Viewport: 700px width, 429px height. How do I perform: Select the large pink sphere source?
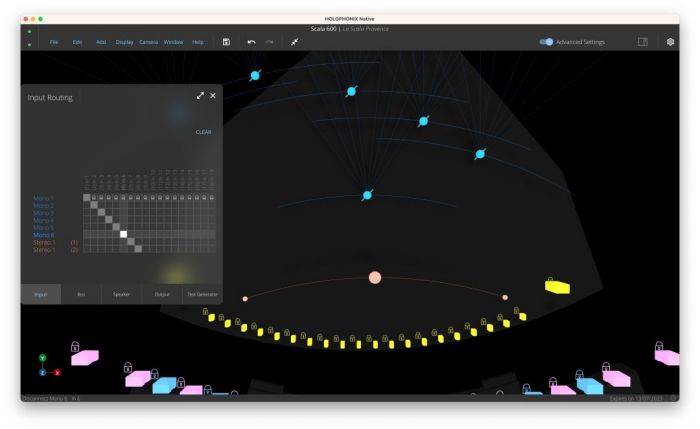click(375, 278)
